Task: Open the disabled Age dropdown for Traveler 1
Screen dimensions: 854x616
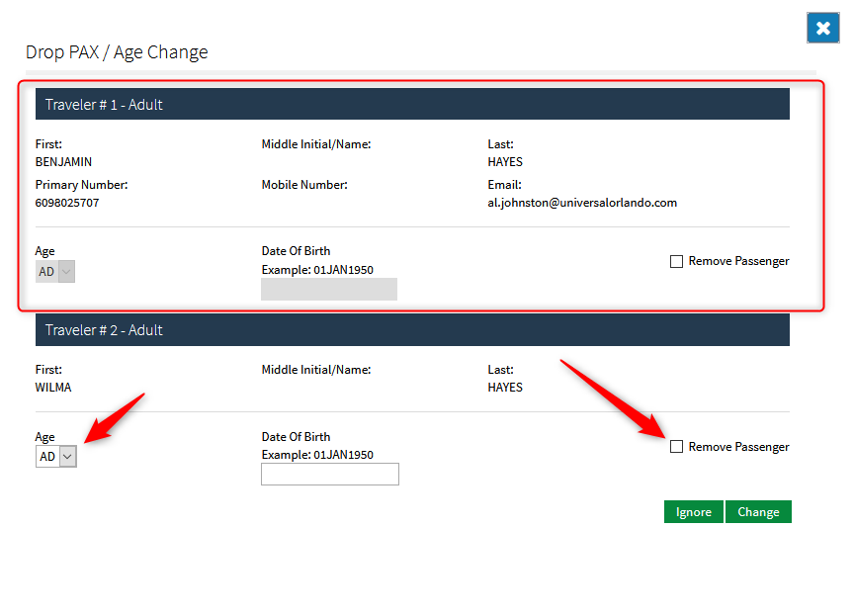Action: click(55, 271)
